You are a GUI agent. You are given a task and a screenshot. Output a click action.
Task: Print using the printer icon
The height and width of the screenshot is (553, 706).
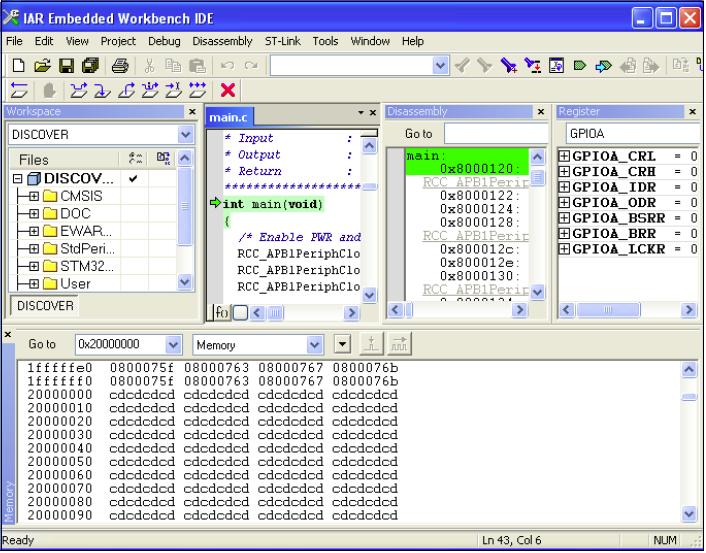120,66
